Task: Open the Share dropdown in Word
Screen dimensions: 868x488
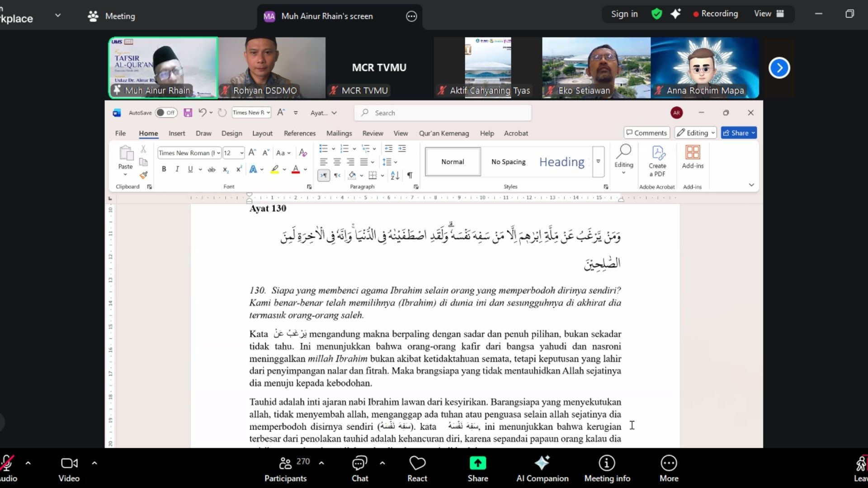Action: click(x=753, y=133)
